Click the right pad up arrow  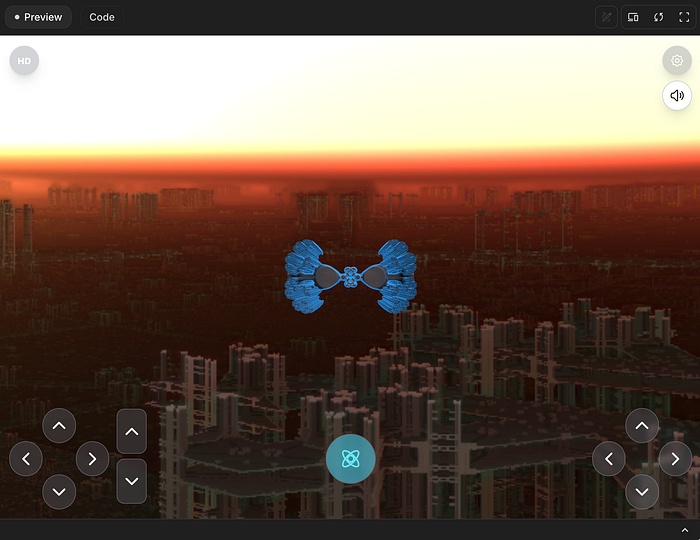pyautogui.click(x=642, y=426)
